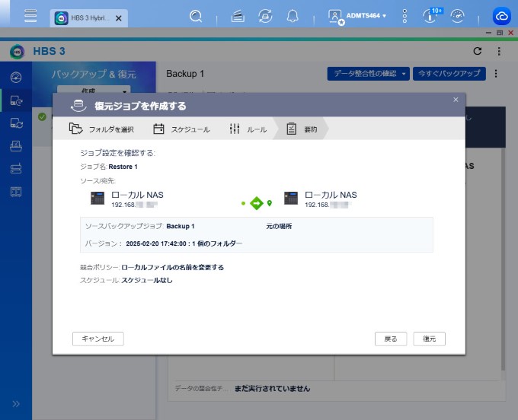Refresh the HBS 3 window
The image size is (518, 420).
tap(478, 51)
